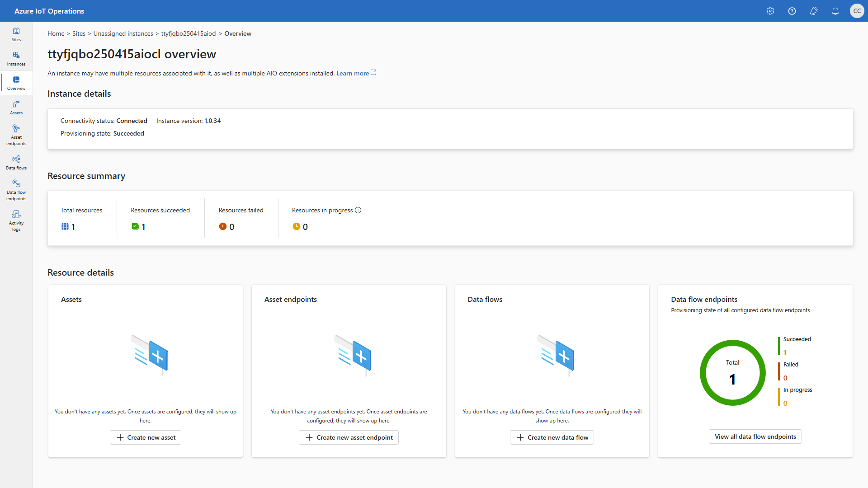The width and height of the screenshot is (868, 488).
Task: Click the Assets empty-state illustration
Action: [149, 356]
